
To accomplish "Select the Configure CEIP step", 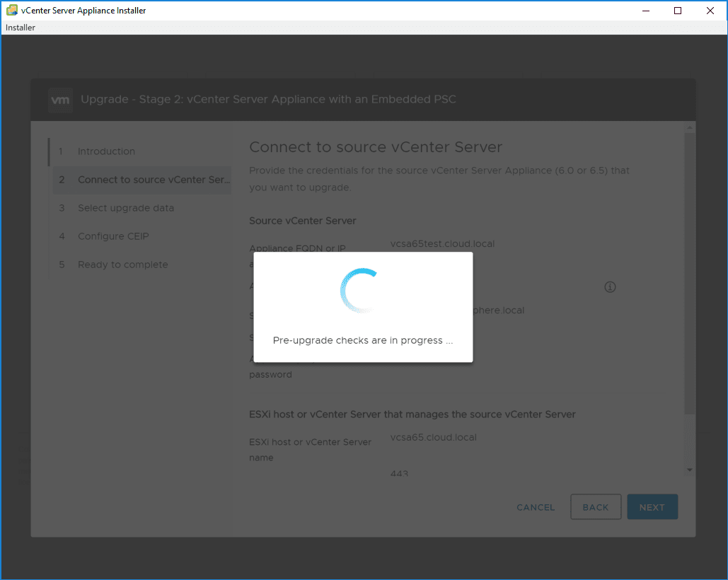I will pos(113,236).
